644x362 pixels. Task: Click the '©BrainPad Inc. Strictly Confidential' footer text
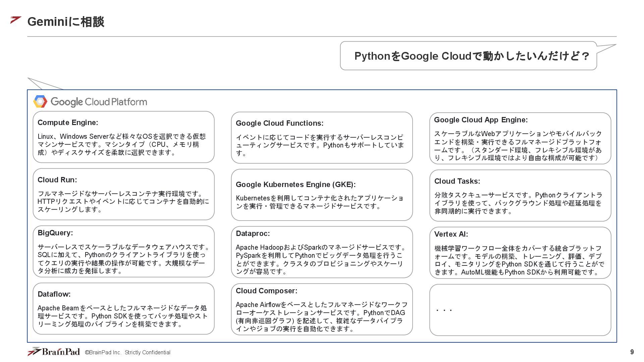click(127, 353)
